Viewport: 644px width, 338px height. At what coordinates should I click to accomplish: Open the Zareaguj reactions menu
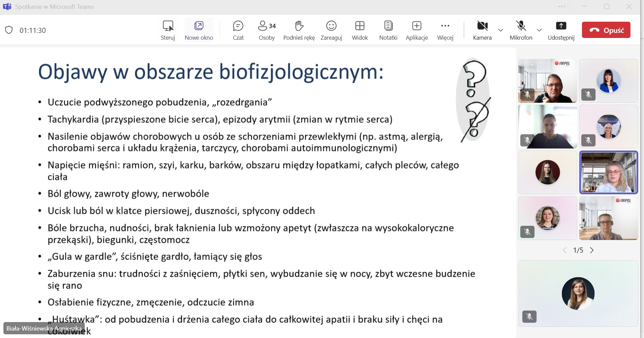coord(331,30)
